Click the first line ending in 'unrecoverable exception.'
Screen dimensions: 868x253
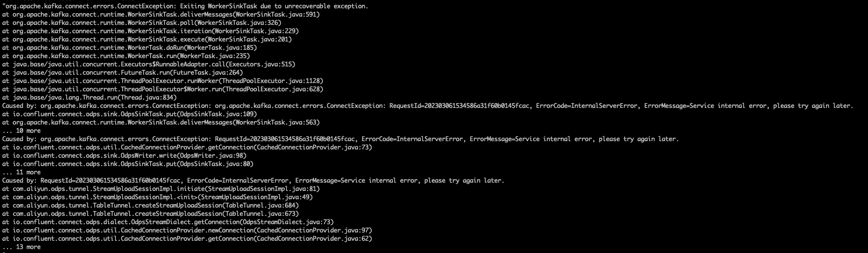(185, 6)
